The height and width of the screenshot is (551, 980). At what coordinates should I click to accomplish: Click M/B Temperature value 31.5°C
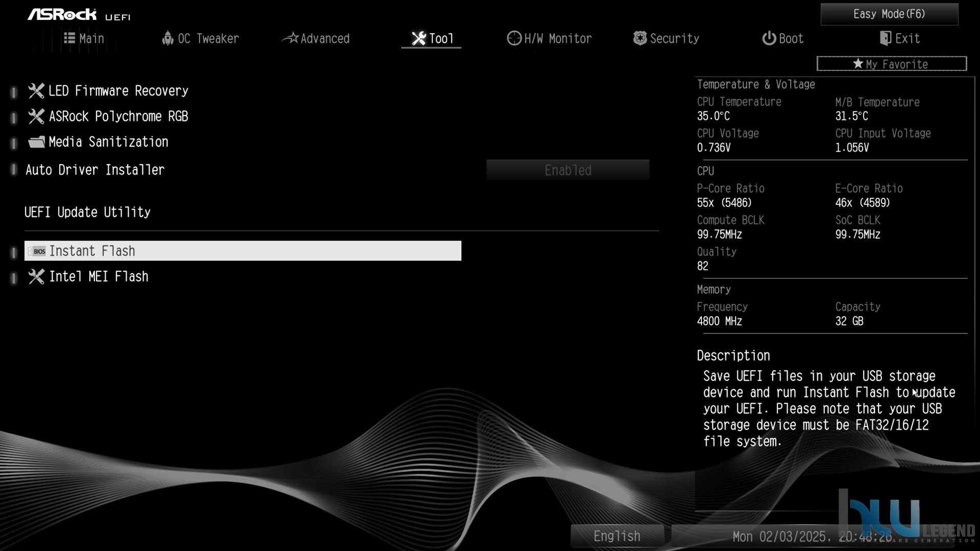point(852,116)
